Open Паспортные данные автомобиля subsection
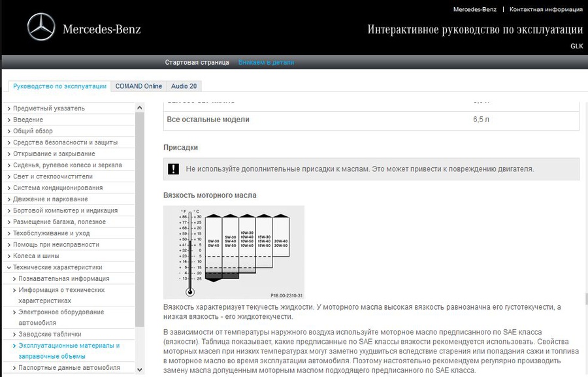Image resolution: width=588 pixels, height=377 pixels. coord(69,368)
